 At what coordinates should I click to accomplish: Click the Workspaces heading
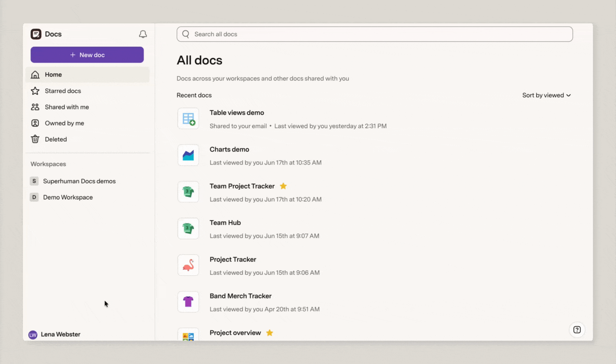click(48, 164)
